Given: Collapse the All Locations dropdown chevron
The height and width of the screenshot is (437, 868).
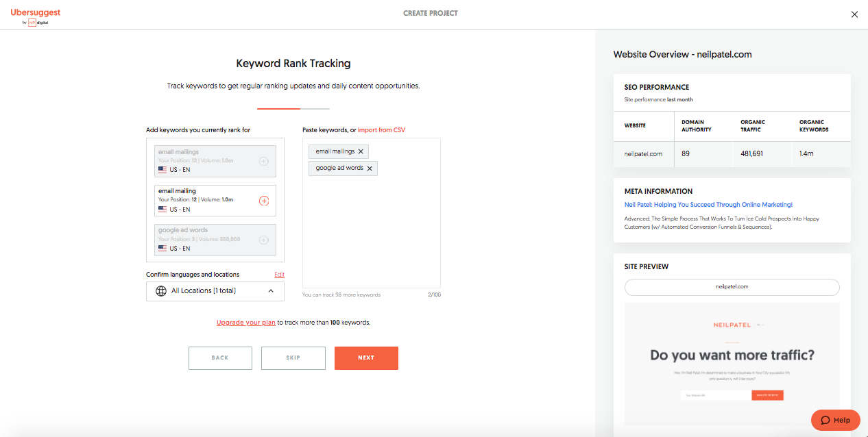Looking at the screenshot, I should (271, 291).
